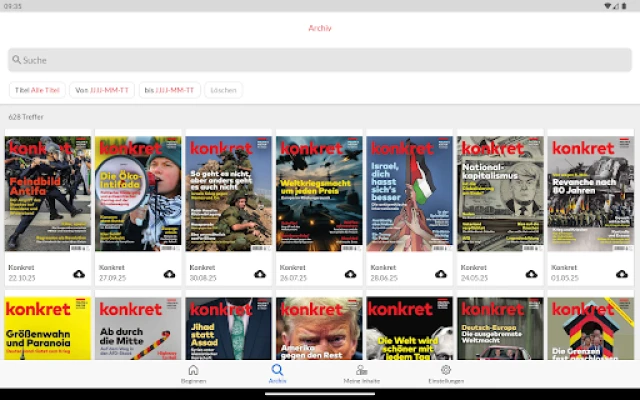Type in the Suche search field

coord(320,60)
